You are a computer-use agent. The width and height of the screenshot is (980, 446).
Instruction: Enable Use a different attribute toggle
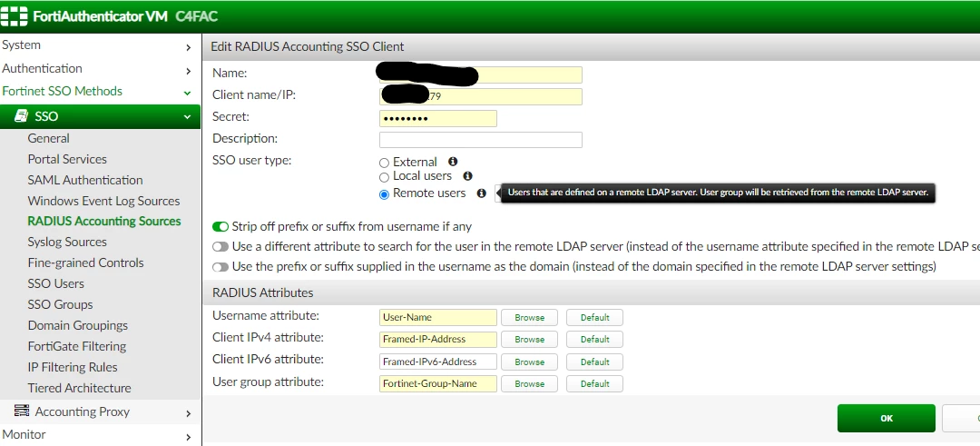click(x=220, y=246)
